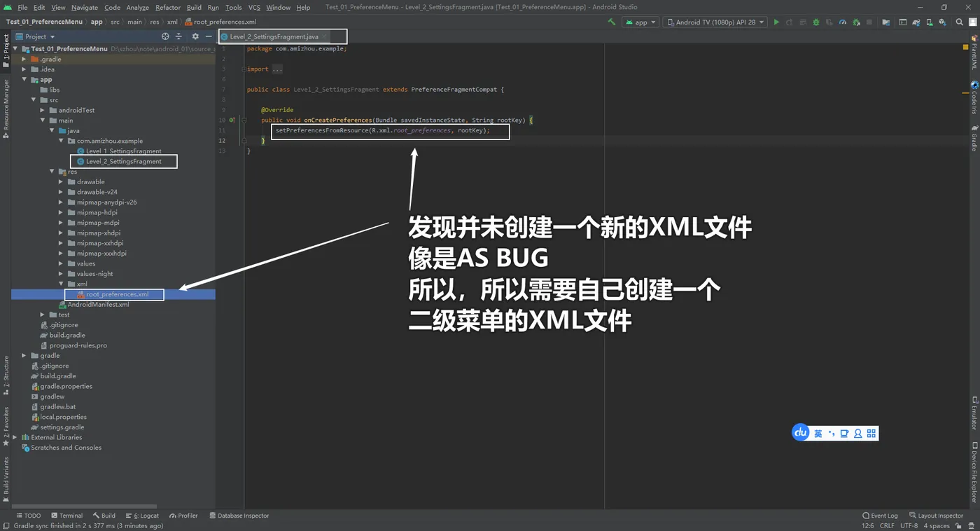Viewport: 980px width, 531px height.
Task: Collapse the res folder
Action: click(52, 172)
